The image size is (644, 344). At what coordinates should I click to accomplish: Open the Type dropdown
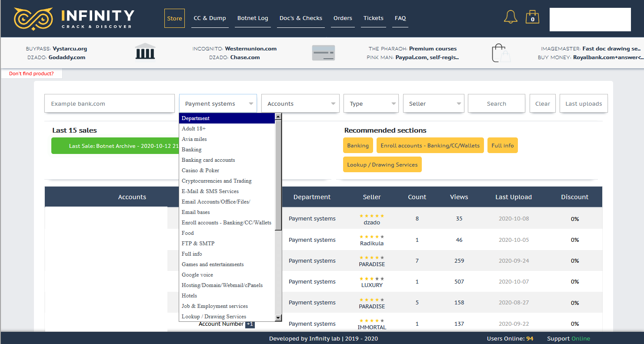point(371,104)
